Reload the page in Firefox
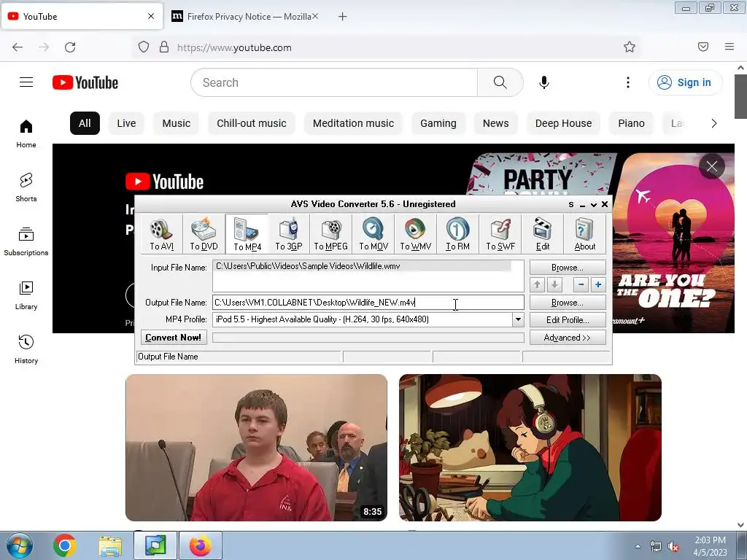Viewport: 747px width, 560px height. (70, 47)
